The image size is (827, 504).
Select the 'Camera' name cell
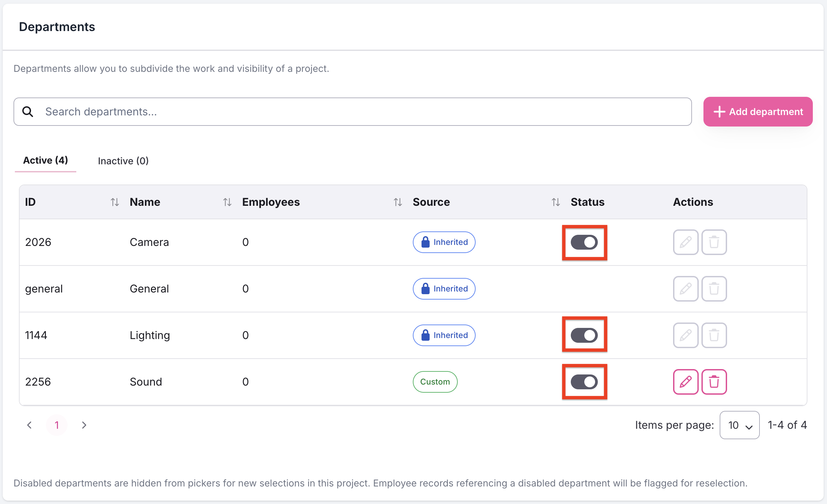(x=149, y=242)
